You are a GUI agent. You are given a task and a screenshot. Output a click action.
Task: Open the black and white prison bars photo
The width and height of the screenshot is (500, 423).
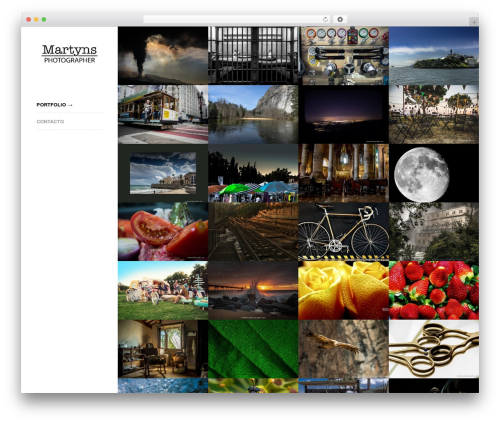tap(253, 56)
